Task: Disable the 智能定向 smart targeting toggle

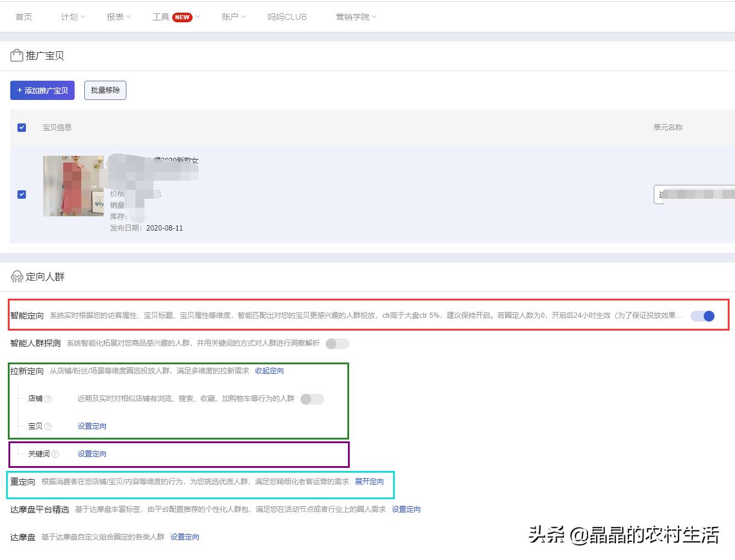Action: (x=702, y=316)
